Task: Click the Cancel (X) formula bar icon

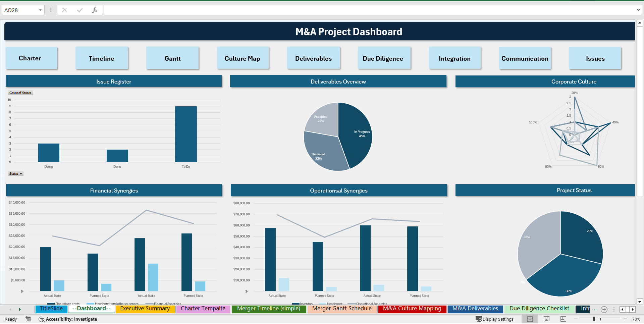Action: click(64, 10)
